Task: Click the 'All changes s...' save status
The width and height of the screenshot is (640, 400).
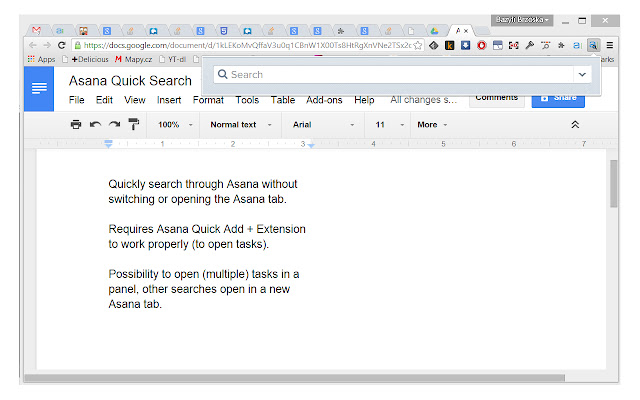Action: 423,100
